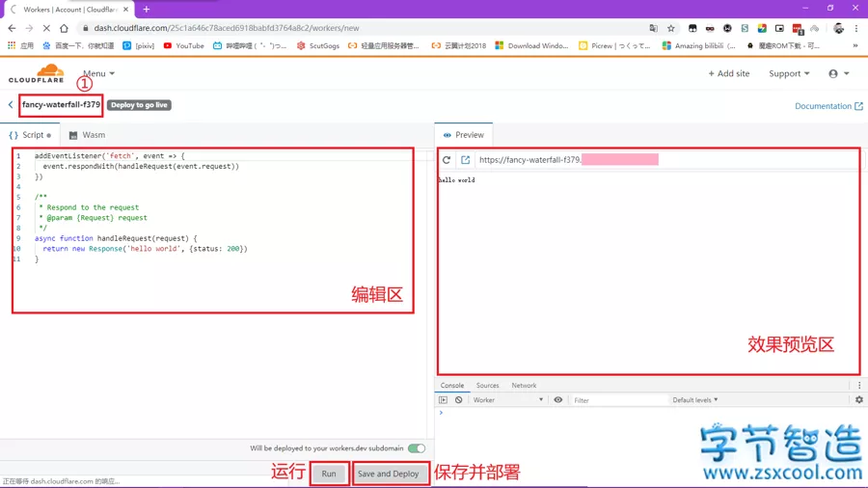Reload the preview pane
The image size is (868, 488).
(447, 160)
